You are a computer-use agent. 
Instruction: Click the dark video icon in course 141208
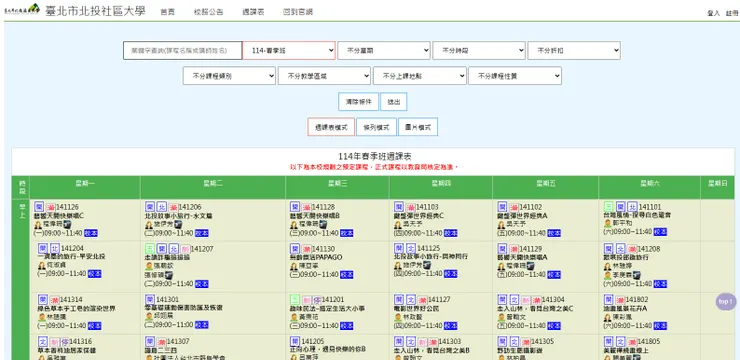coord(637,275)
